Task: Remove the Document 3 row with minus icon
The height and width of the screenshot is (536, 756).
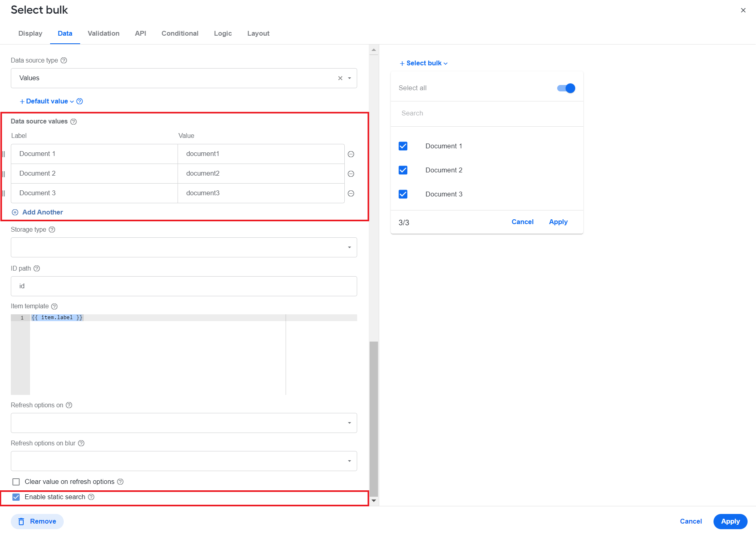Action: tap(351, 193)
